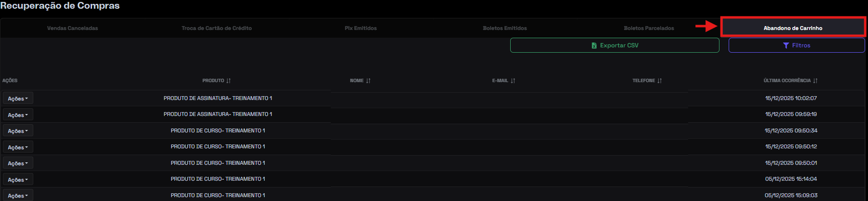Viewport: 868px width, 201px height.
Task: Go to the Pix Emitidos tab
Action: [x=361, y=28]
